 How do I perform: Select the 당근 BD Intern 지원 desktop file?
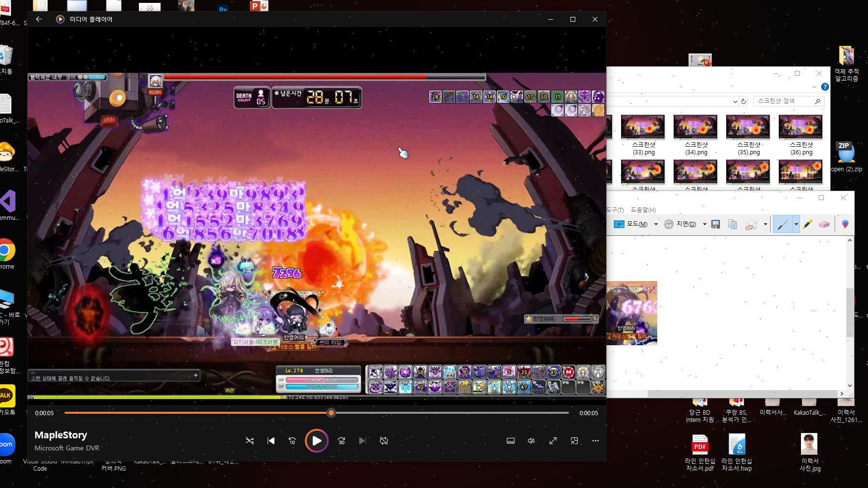[x=700, y=411]
